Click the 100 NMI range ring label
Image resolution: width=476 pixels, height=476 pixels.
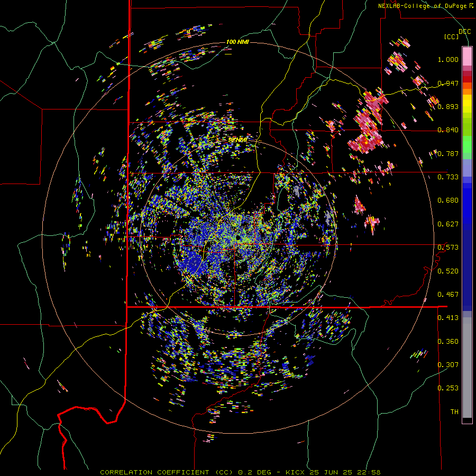coord(237,42)
